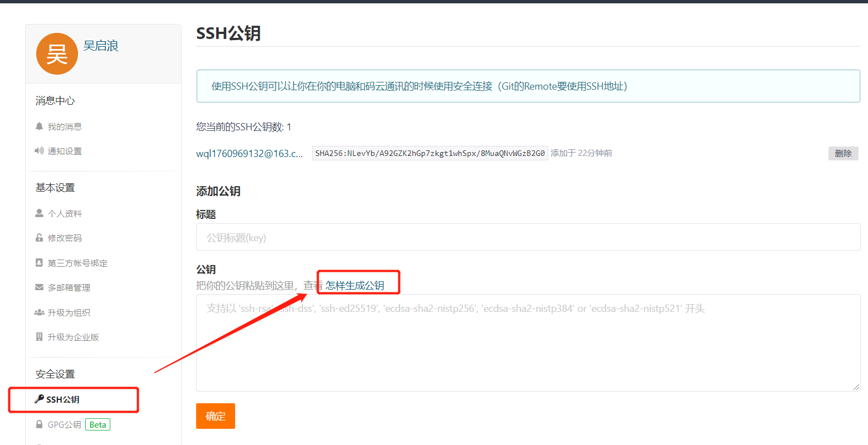Click the ID card icon beside 第三方帐号绑定

pyautogui.click(x=39, y=262)
